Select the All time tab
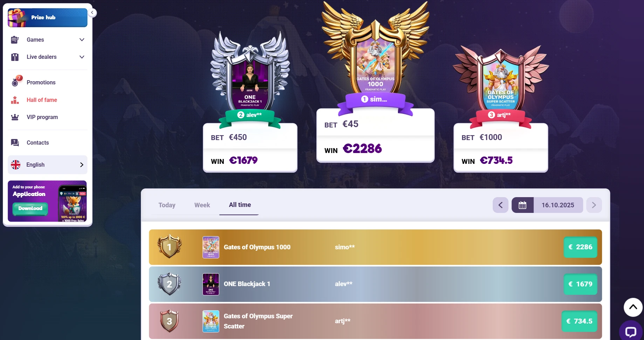 (240, 205)
